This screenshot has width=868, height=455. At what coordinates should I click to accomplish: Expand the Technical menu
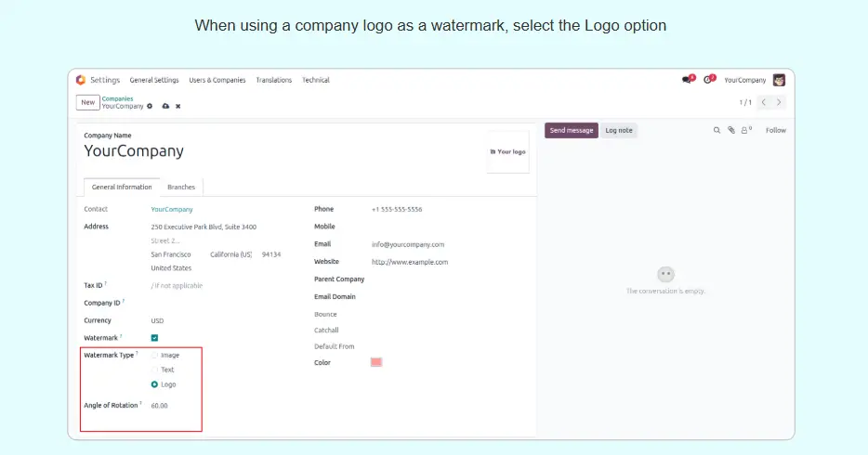click(316, 80)
